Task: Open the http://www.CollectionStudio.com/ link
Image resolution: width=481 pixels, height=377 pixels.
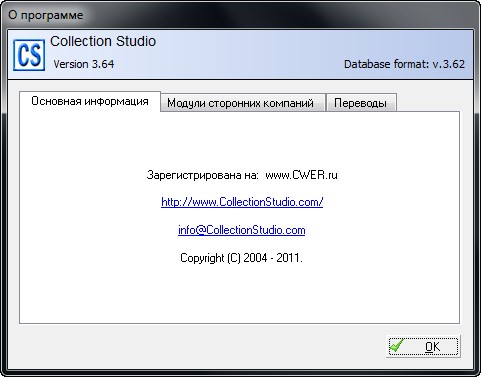Action: pos(242,202)
